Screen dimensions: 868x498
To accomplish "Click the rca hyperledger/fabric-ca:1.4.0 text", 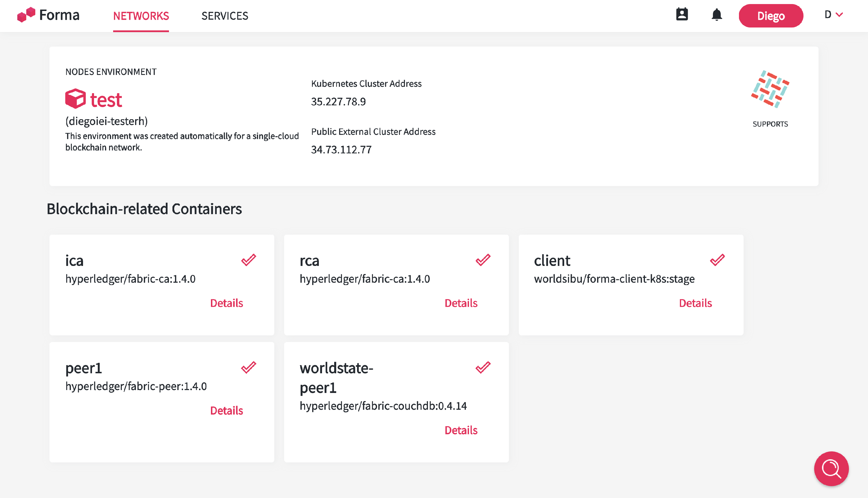I will 365,279.
